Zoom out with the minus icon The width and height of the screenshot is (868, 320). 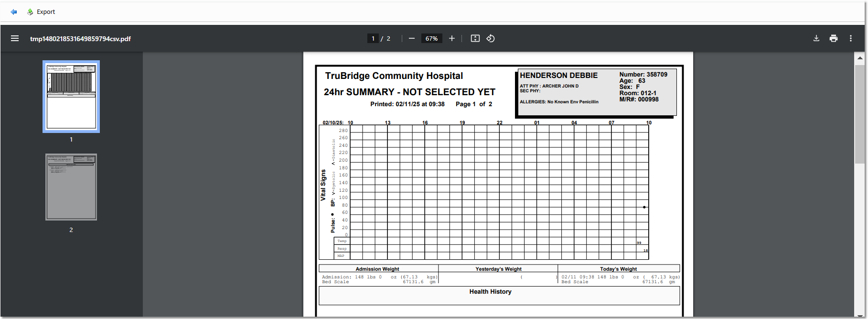(x=412, y=38)
